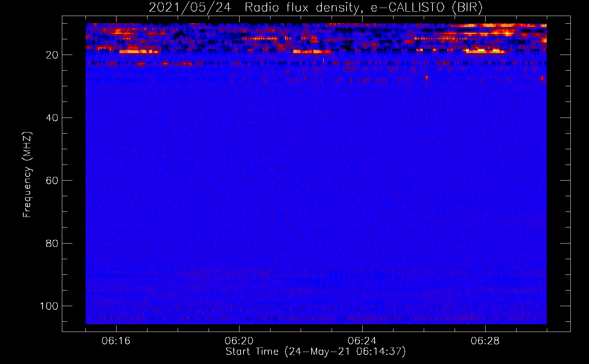Click the 60 MHz frequency tick label
The height and width of the screenshot is (364, 589).
[52, 181]
